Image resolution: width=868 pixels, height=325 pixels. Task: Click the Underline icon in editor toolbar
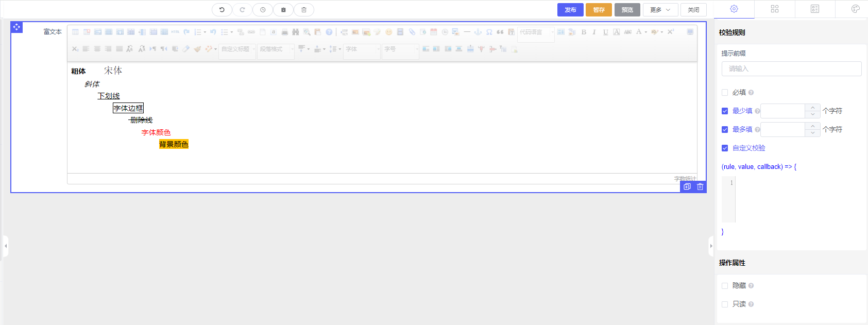coord(605,32)
